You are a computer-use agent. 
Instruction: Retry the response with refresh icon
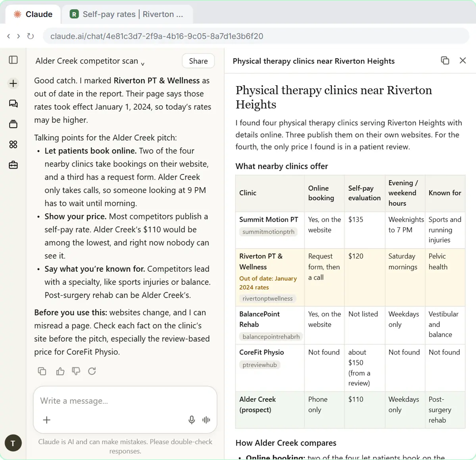pos(92,371)
